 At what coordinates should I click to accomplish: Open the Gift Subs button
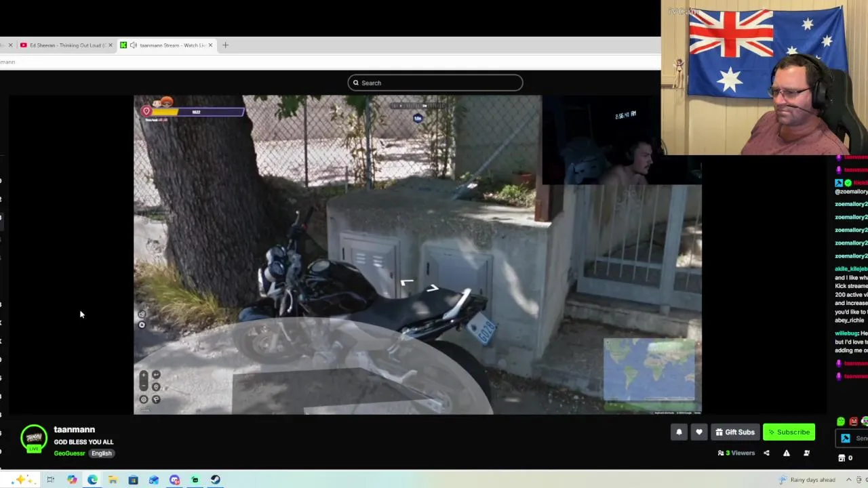(734, 432)
